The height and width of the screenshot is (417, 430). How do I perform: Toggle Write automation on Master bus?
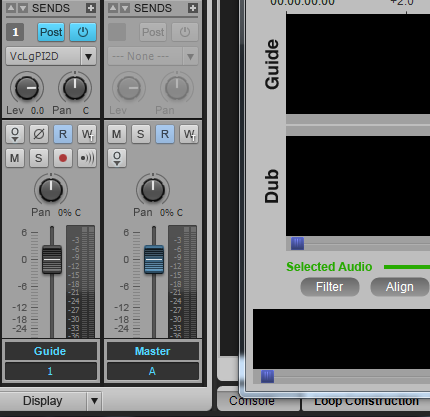(x=189, y=134)
